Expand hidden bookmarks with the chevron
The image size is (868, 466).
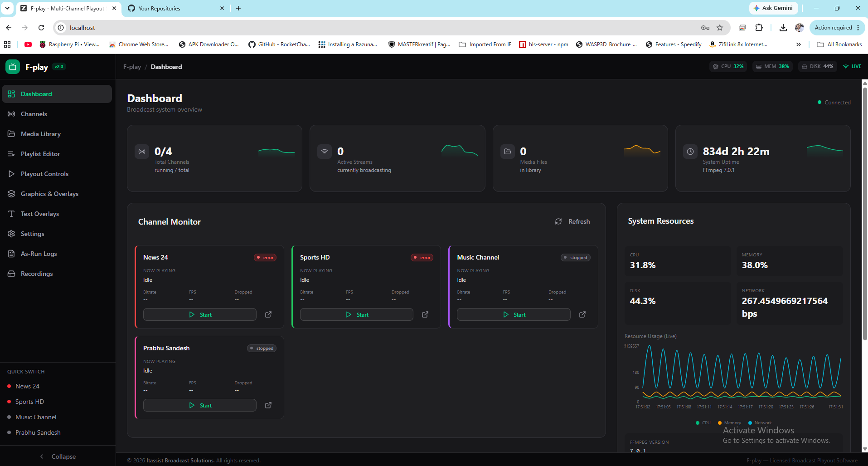(798, 44)
